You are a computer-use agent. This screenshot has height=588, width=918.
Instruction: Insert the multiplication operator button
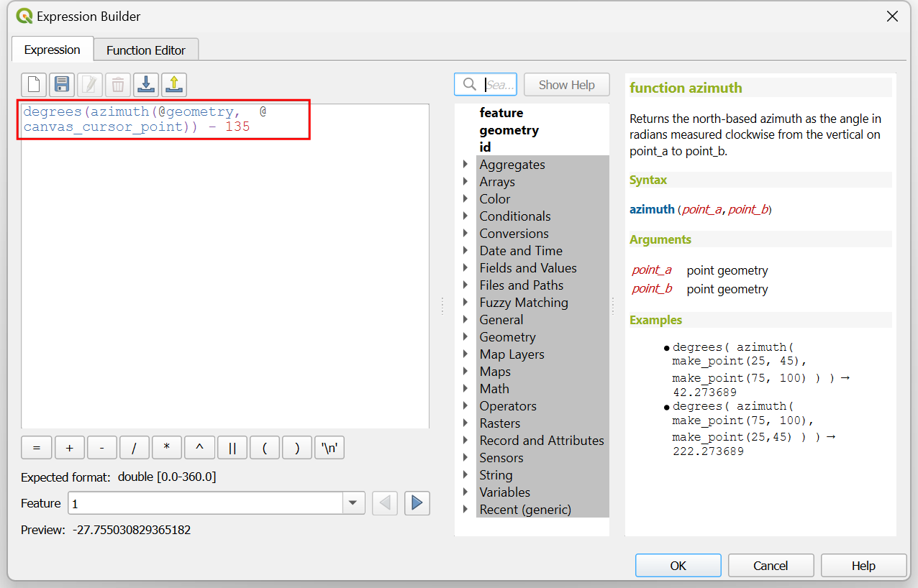tap(167, 448)
